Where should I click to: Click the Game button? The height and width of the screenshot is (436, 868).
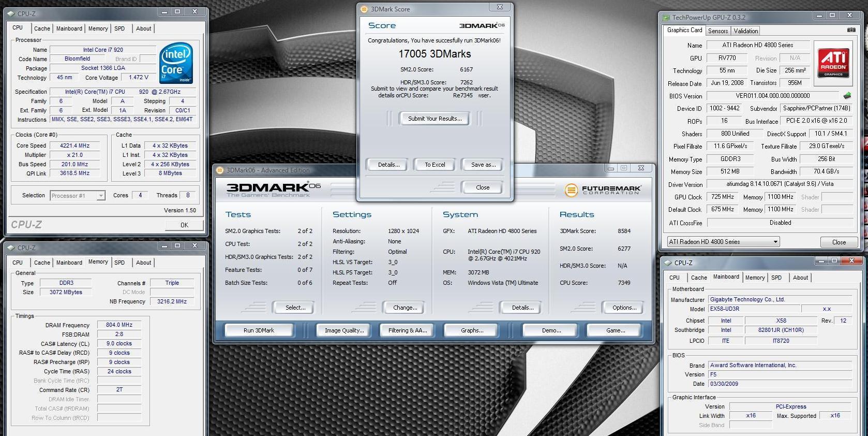[616, 330]
